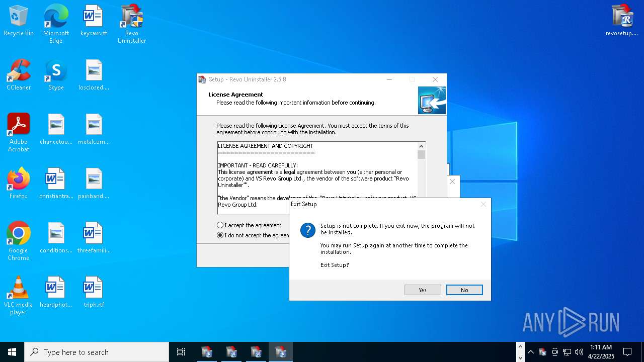
Task: Open the volume control in the system tray
Action: tap(579, 352)
